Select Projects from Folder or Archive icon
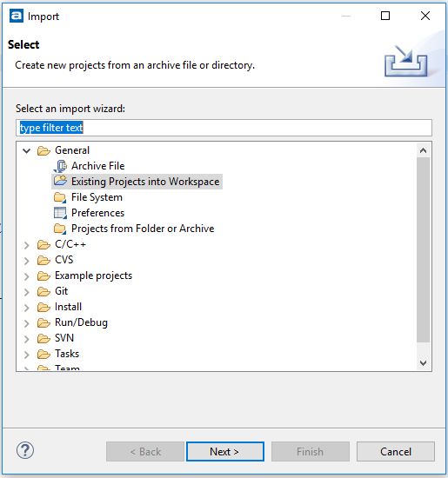 60,229
